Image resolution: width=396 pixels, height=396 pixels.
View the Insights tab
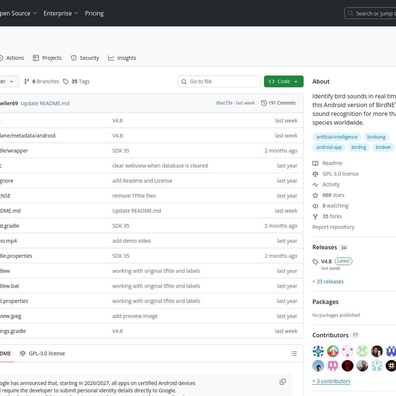coord(122,58)
